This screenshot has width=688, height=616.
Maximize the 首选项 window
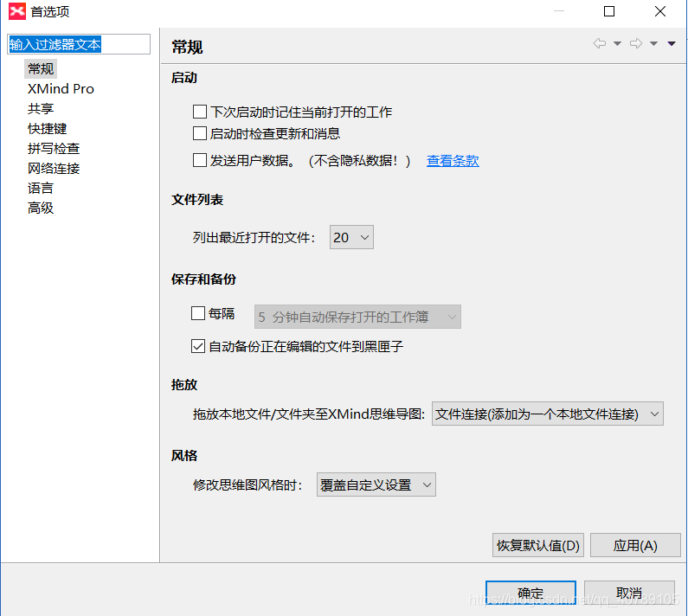pyautogui.click(x=609, y=11)
